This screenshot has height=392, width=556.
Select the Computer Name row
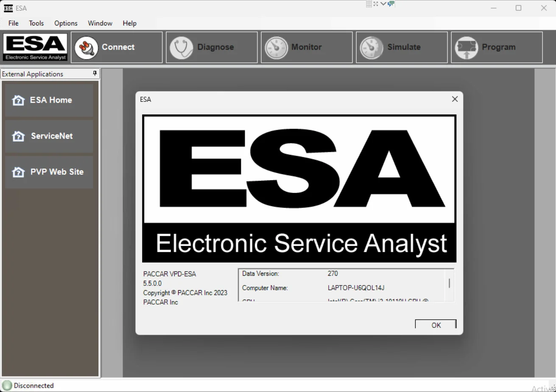click(x=313, y=288)
